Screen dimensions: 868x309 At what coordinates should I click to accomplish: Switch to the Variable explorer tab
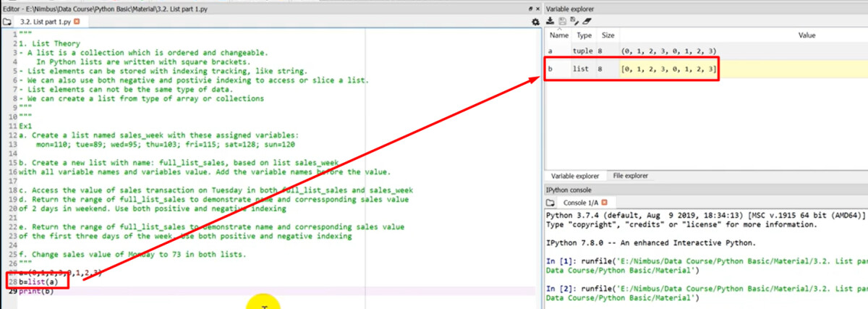[x=576, y=176]
